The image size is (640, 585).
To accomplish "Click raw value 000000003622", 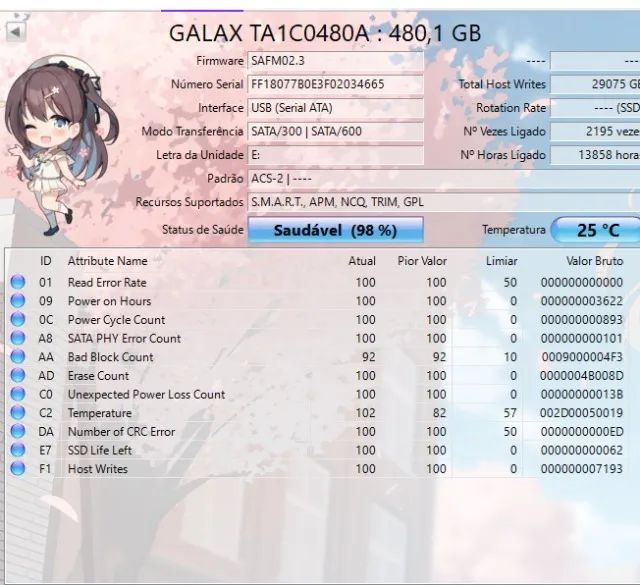I will 582,301.
